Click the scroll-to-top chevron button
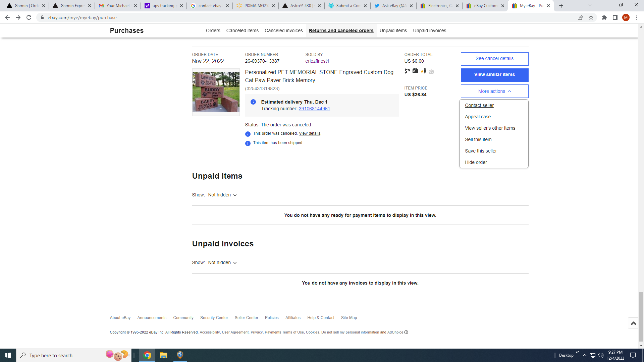The width and height of the screenshot is (644, 362). [634, 323]
